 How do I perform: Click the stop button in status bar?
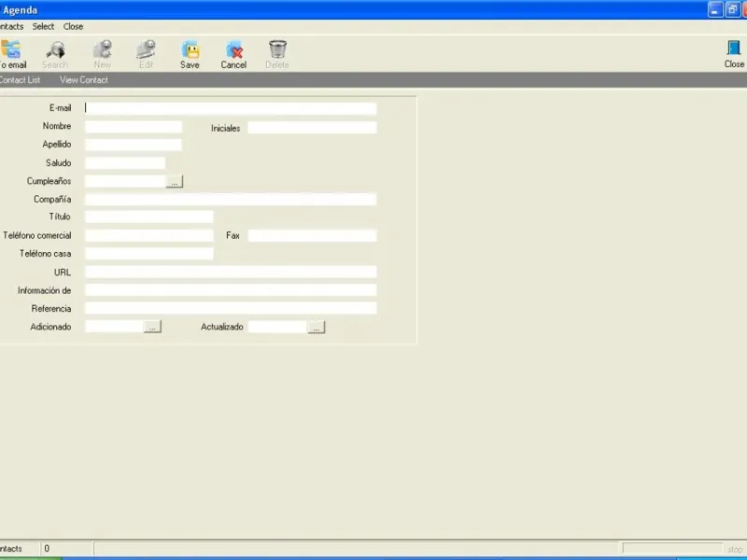735,549
